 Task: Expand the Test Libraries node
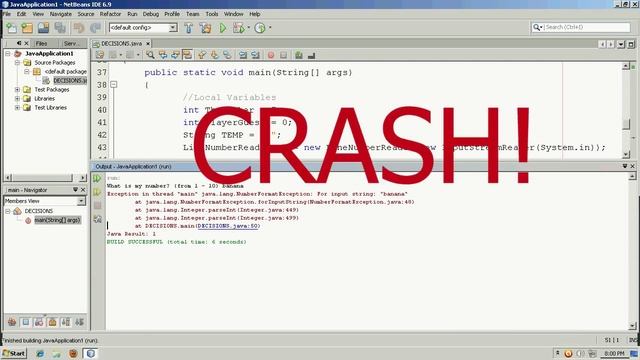[x=17, y=107]
